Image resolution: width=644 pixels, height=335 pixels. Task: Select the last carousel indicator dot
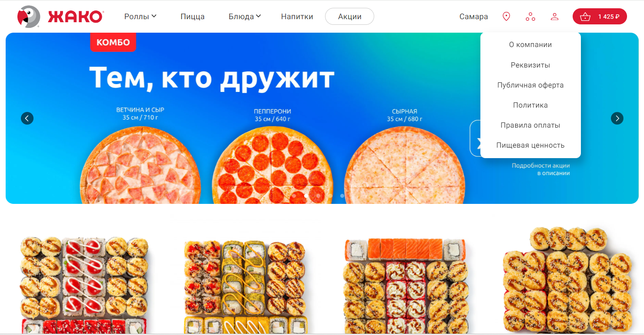point(342,196)
